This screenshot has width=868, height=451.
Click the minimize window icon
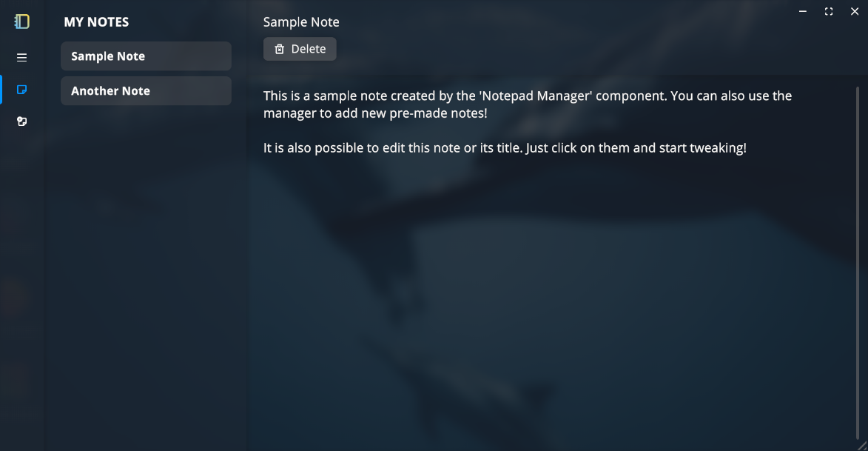click(x=802, y=11)
